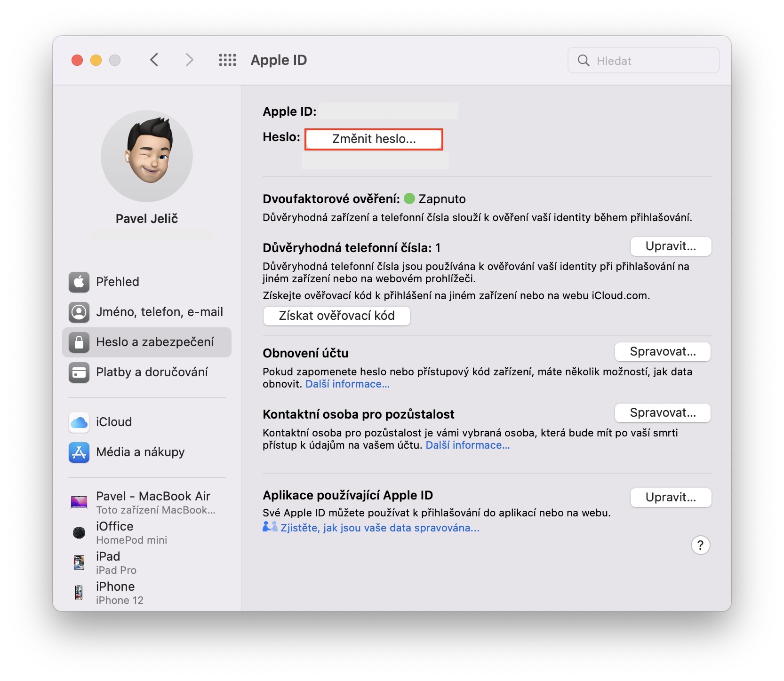This screenshot has width=784, height=681.
Task: Click the MacBook Air device icon
Action: pyautogui.click(x=79, y=502)
